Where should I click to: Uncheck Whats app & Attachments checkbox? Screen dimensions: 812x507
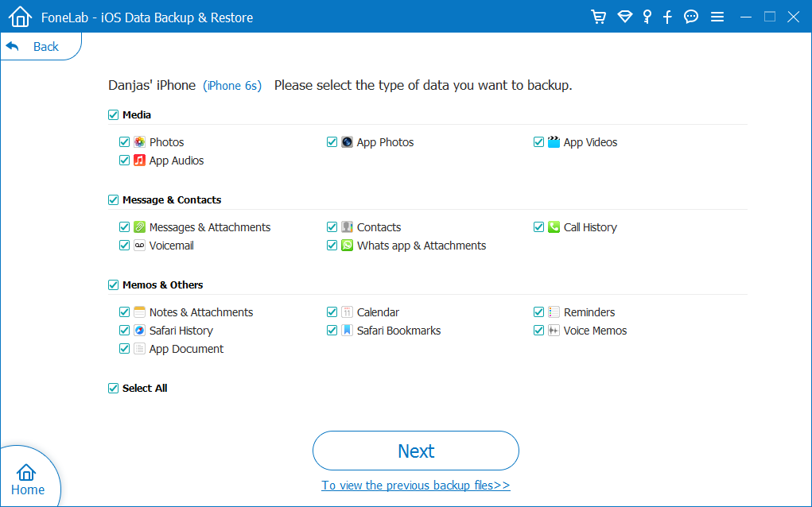[332, 245]
